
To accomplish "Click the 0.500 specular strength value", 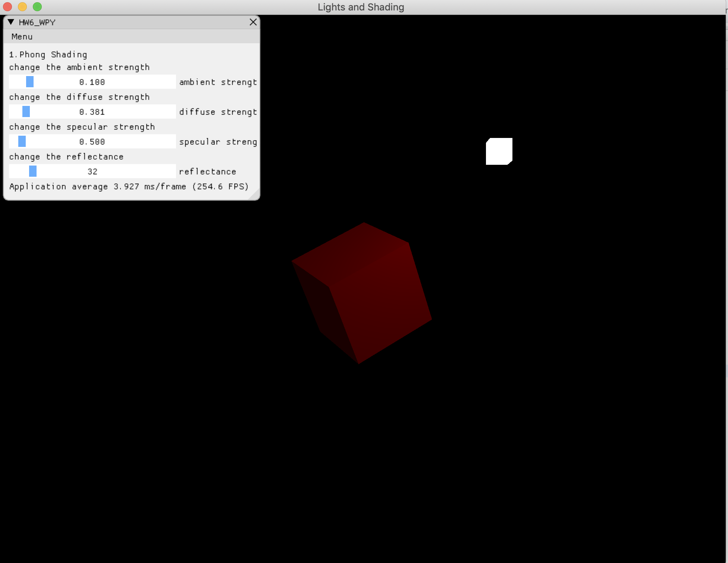I will click(x=92, y=142).
